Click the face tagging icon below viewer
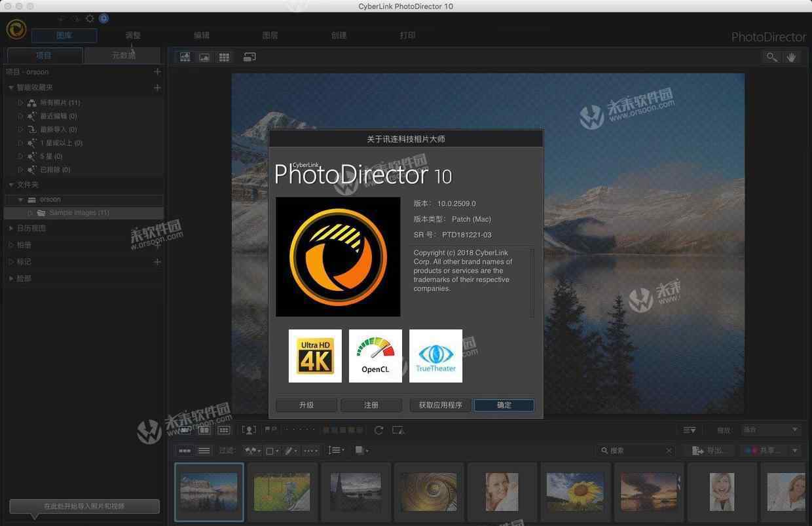 tap(249, 430)
